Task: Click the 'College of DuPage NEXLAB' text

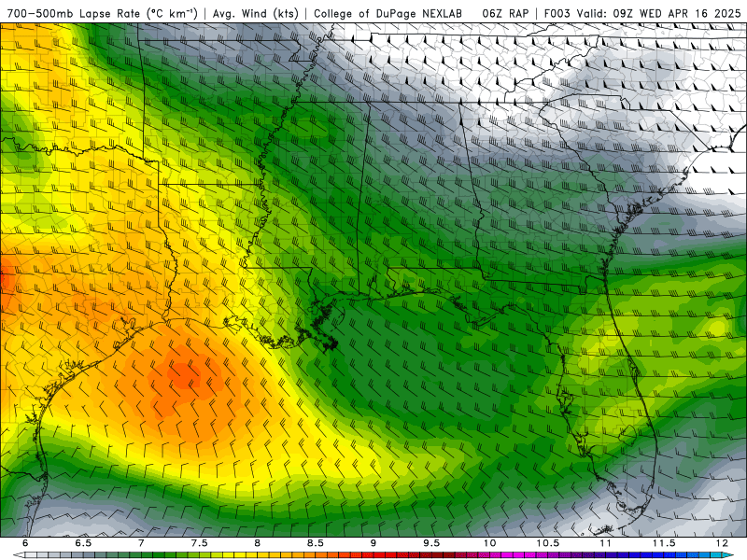Action: (388, 14)
